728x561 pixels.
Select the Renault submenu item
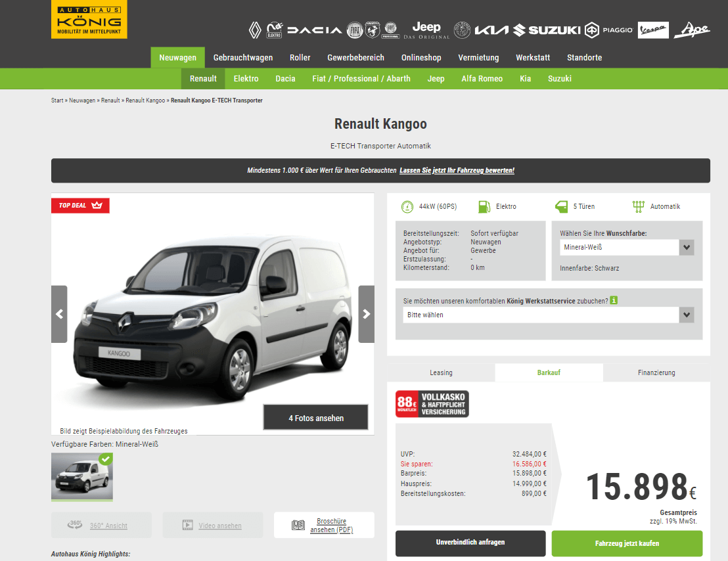[x=204, y=78]
